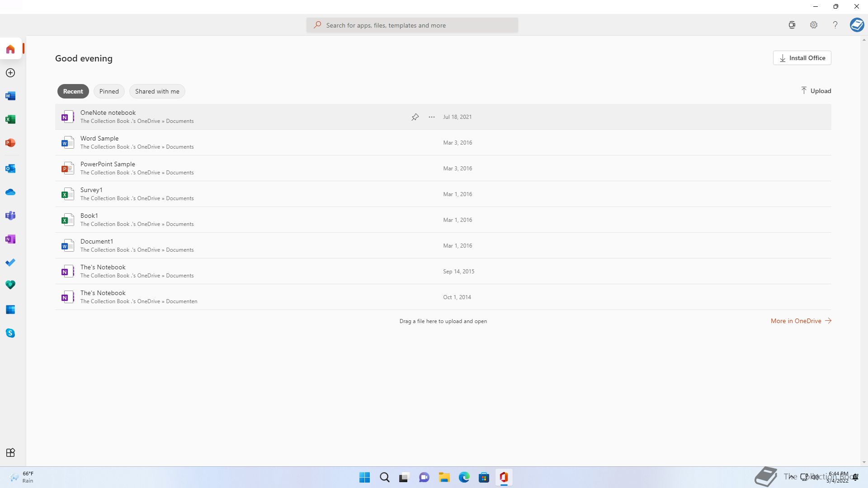The image size is (868, 488).
Task: Click the Office app icon in taskbar
Action: pyautogui.click(x=504, y=477)
